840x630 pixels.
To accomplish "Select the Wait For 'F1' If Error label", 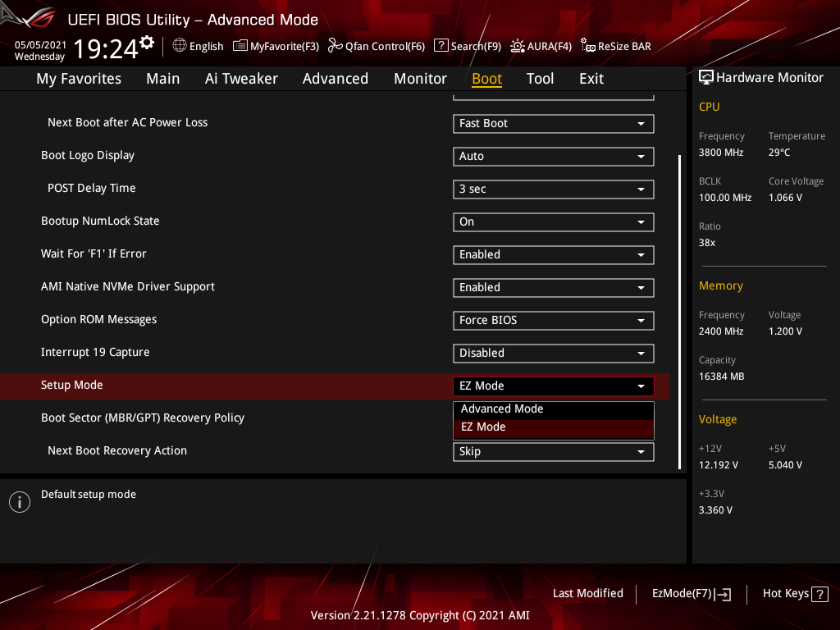I will tap(94, 254).
